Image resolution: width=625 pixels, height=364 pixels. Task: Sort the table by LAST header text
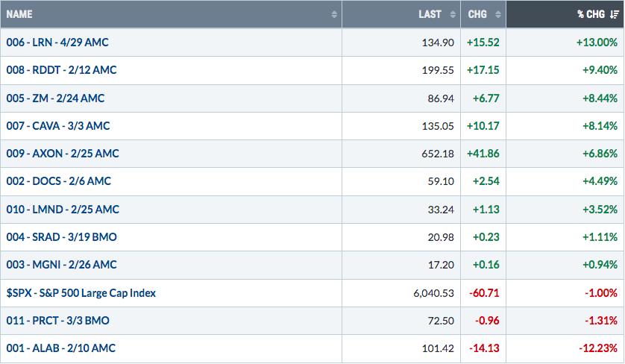(x=430, y=14)
